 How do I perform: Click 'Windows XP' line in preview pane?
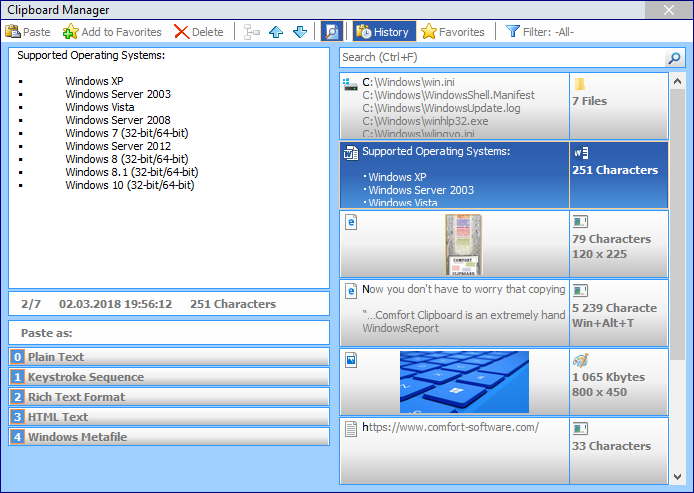[x=94, y=81]
